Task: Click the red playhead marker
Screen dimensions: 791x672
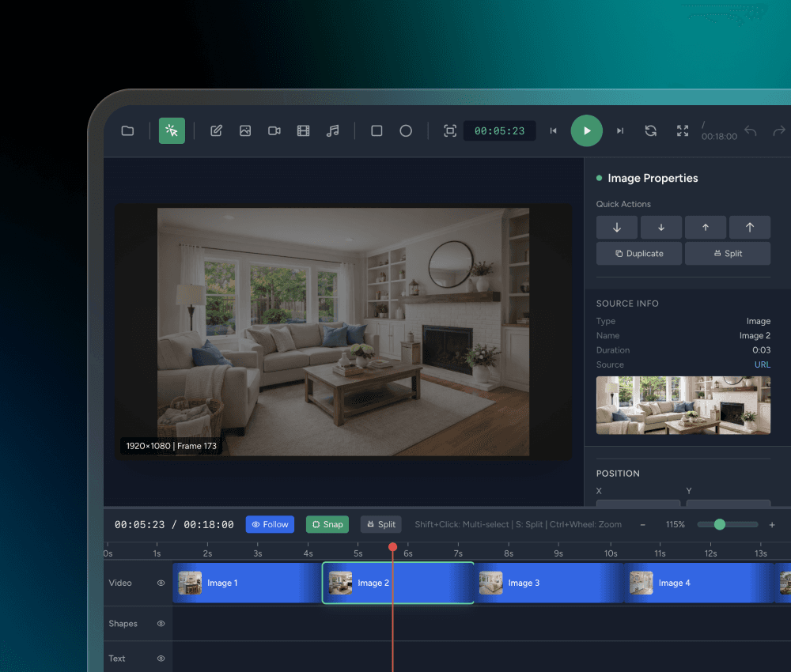Action: pyautogui.click(x=392, y=547)
